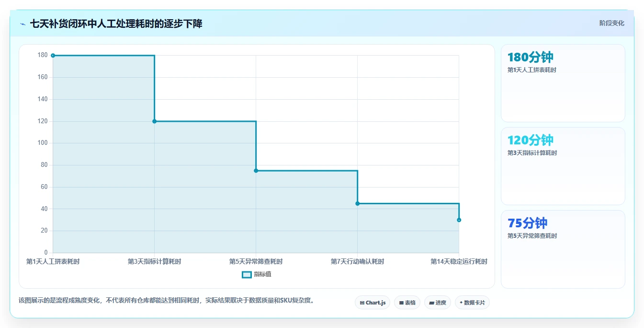Screen dimensions: 644x328
Task: Click caption 第5天异常筛查耗时 in the 75分钟 card
Action: point(532,236)
